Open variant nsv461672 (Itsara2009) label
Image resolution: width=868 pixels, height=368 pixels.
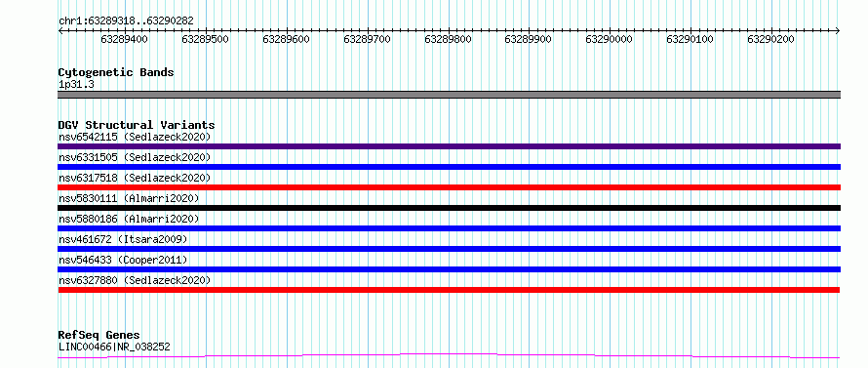coord(123,239)
